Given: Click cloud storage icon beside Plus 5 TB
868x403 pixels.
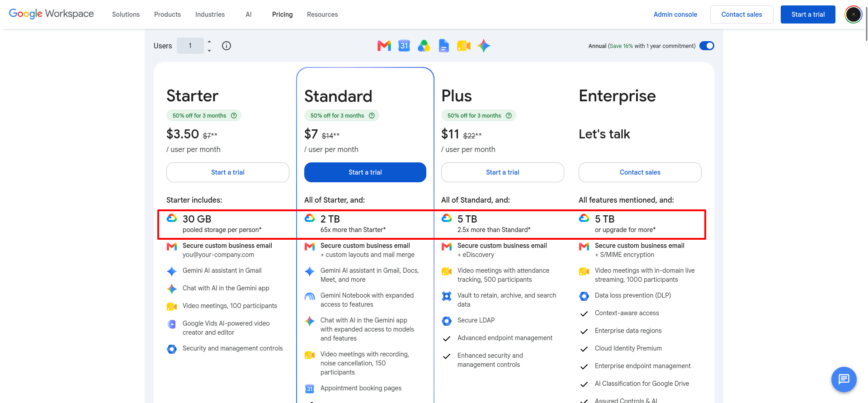Looking at the screenshot, I should tap(447, 218).
